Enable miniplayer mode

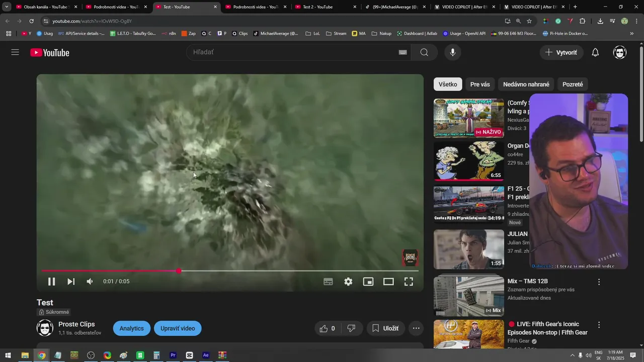[x=368, y=282]
